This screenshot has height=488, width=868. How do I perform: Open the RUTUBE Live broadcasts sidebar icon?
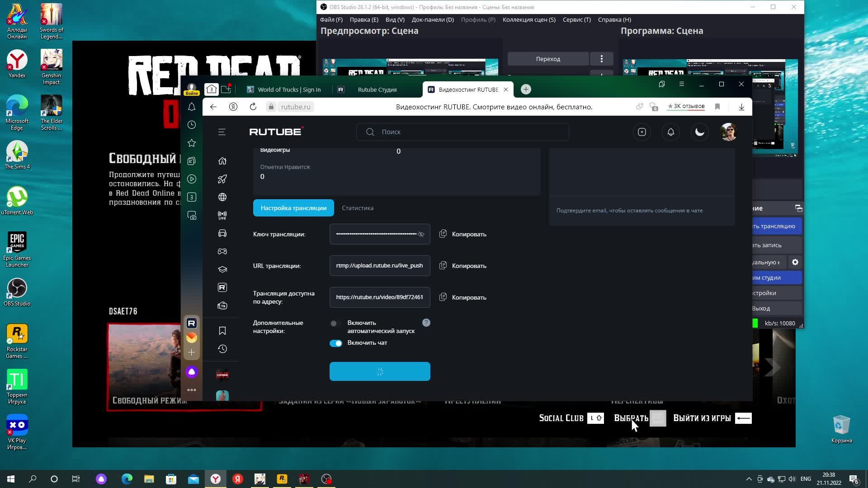point(222,216)
